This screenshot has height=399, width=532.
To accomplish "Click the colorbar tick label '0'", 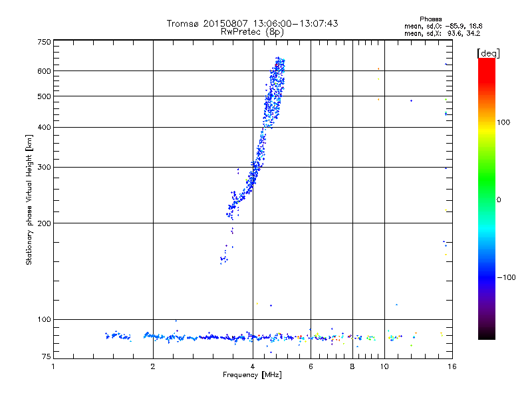I will 499,199.
